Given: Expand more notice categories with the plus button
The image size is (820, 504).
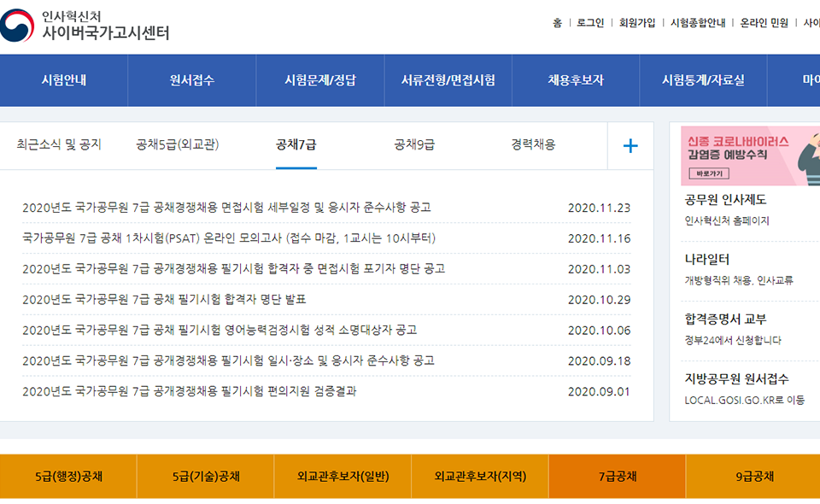Looking at the screenshot, I should point(630,145).
